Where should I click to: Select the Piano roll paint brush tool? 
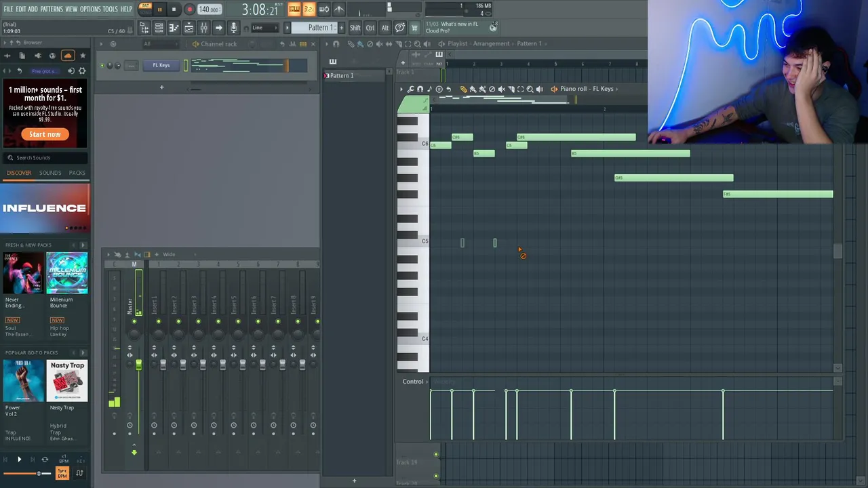point(473,89)
